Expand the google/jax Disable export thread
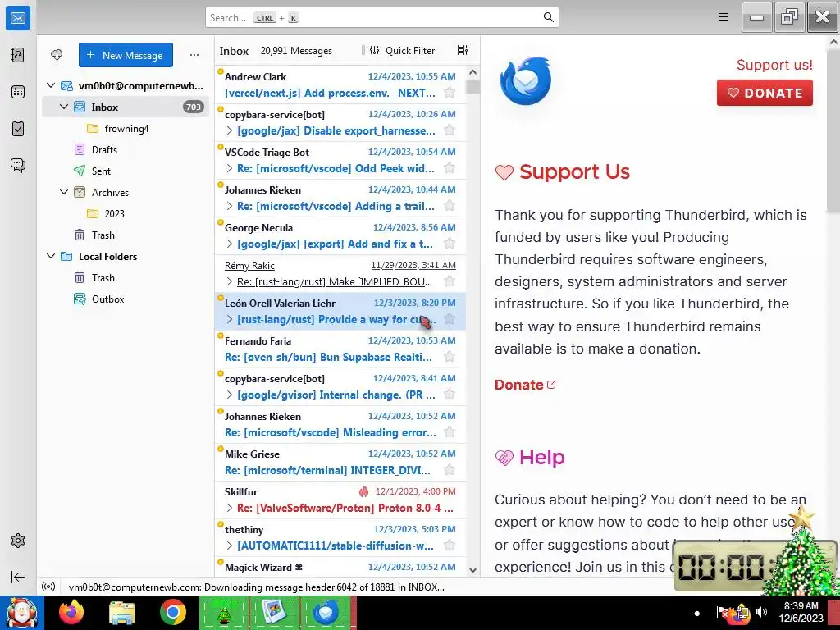Screen dimensions: 840x630 click(230, 130)
